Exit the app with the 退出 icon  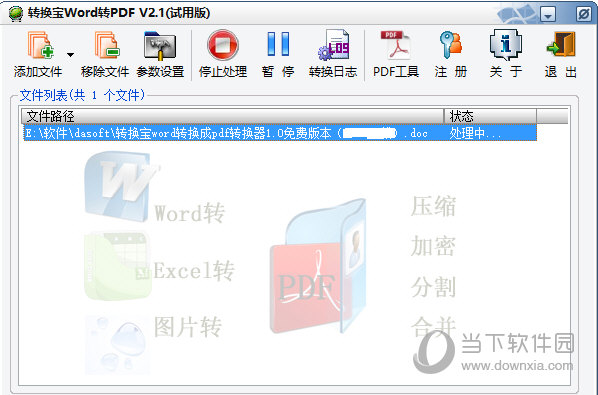[x=561, y=45]
